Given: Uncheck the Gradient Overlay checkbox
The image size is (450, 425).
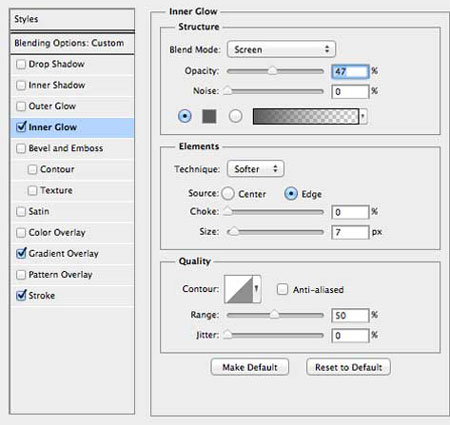Looking at the screenshot, I should pos(21,253).
